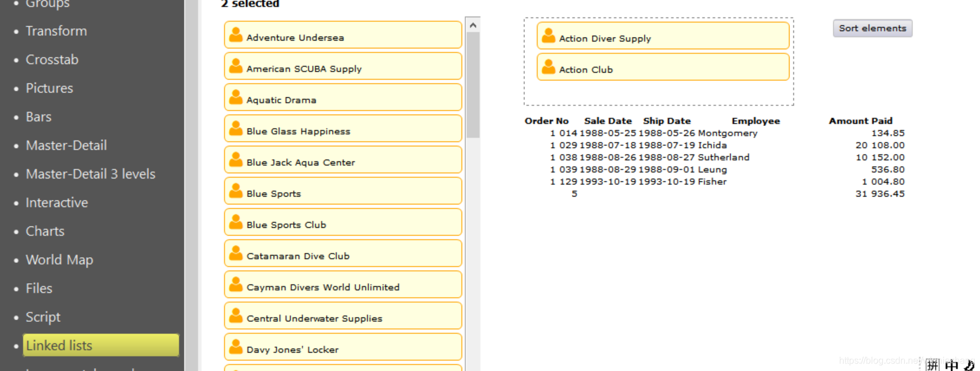Open the Pictures demo
This screenshot has width=980, height=371.
pos(50,88)
